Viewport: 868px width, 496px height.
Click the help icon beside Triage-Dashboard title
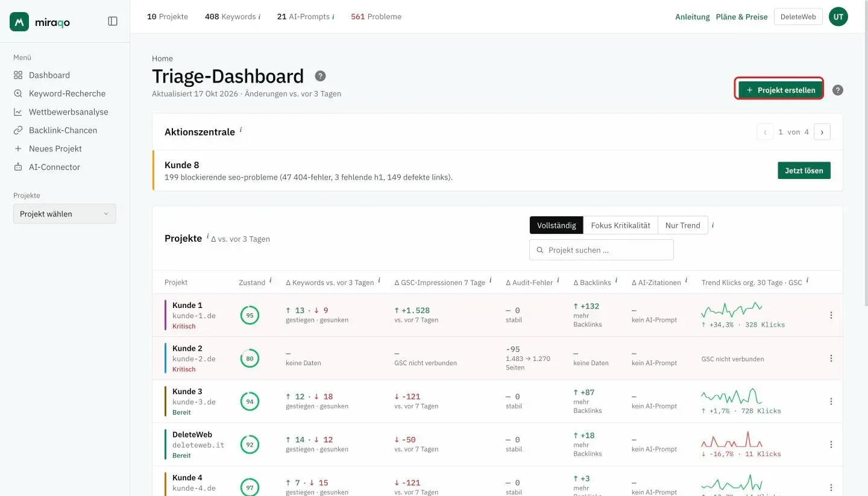pyautogui.click(x=321, y=76)
